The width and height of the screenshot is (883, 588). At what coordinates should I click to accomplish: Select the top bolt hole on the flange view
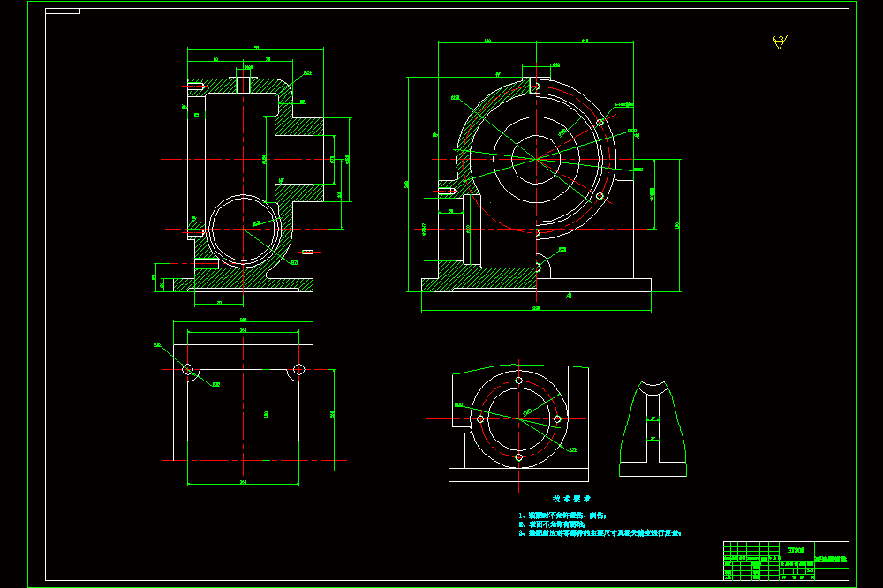(x=518, y=381)
